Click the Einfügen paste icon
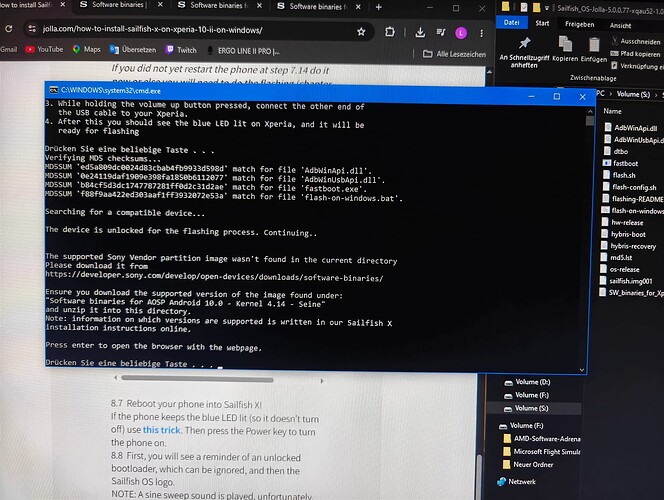 (x=594, y=45)
